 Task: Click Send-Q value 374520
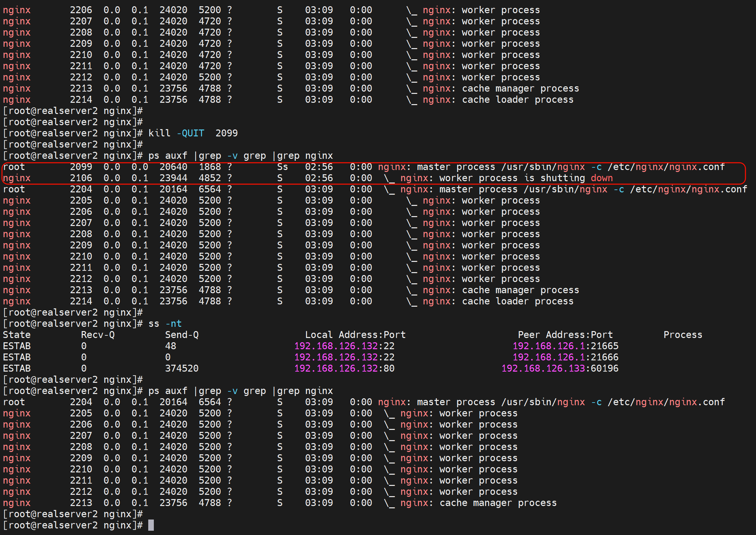[182, 368]
